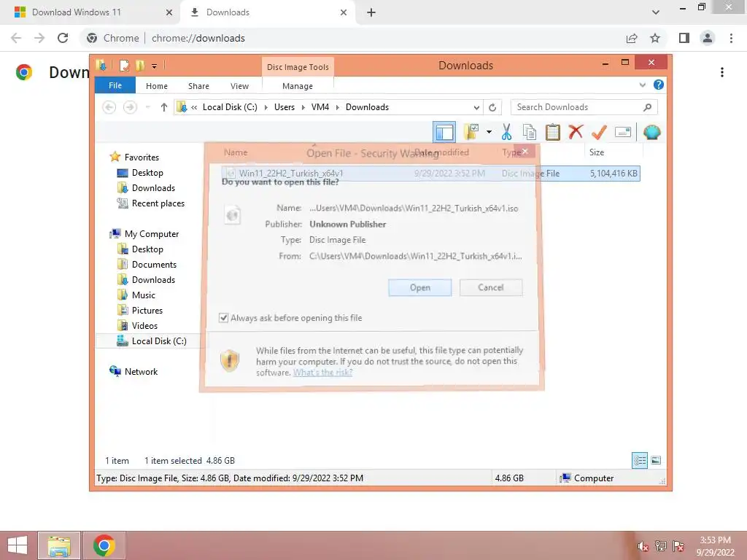Select Music under My Computer
Viewport: 747px width, 560px height.
pos(144,295)
